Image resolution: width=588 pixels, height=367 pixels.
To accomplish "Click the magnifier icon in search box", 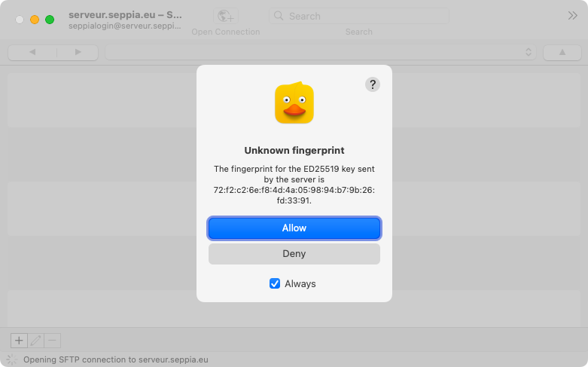I will pyautogui.click(x=279, y=16).
